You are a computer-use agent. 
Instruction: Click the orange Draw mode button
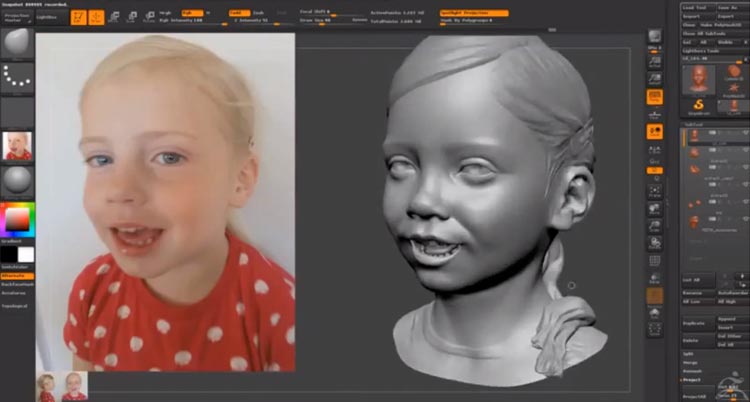[97, 18]
